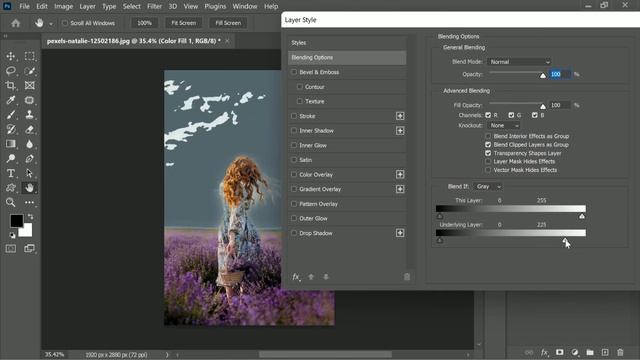The image size is (640, 360).
Task: Click the Fill Screen button
Action: pos(228,23)
